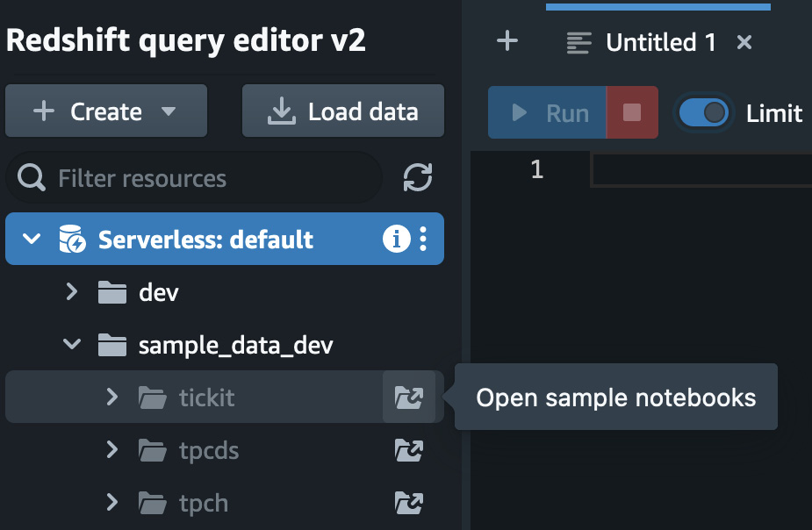Collapse the Serverless: default node
The width and height of the screenshot is (812, 530).
point(32,239)
